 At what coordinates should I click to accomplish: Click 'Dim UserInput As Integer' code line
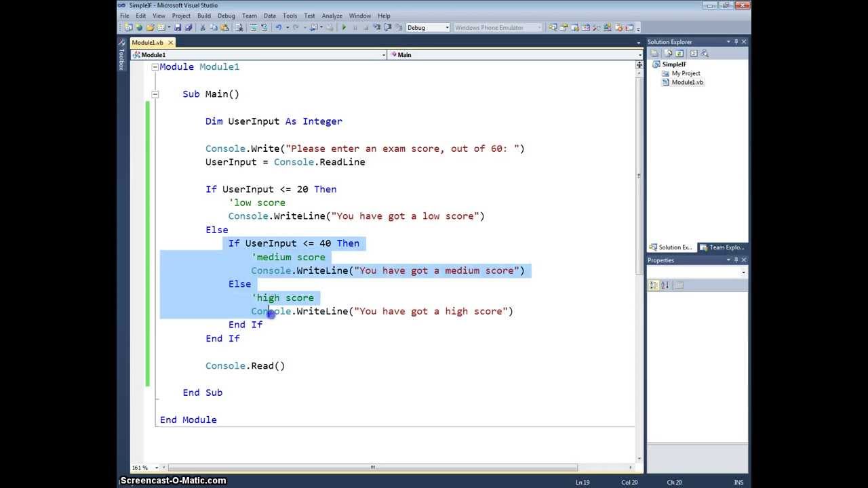(x=274, y=121)
